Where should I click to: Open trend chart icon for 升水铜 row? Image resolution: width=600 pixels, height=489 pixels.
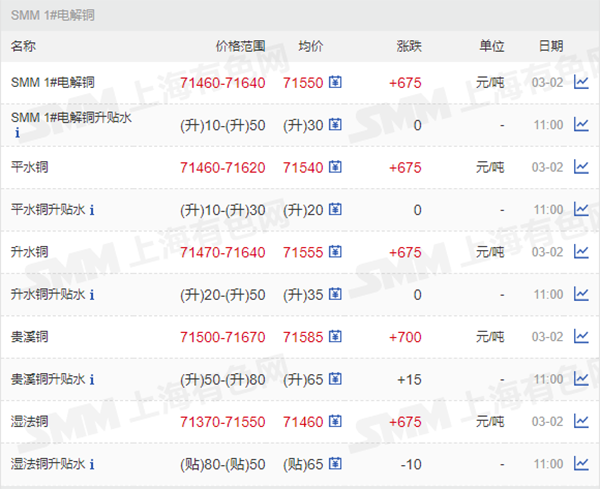581,252
